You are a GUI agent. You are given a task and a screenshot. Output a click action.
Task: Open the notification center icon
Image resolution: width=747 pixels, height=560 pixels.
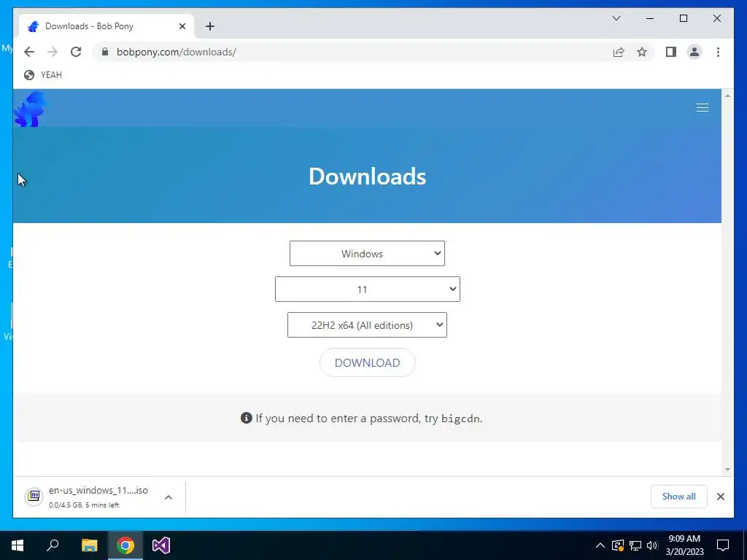pyautogui.click(x=723, y=545)
